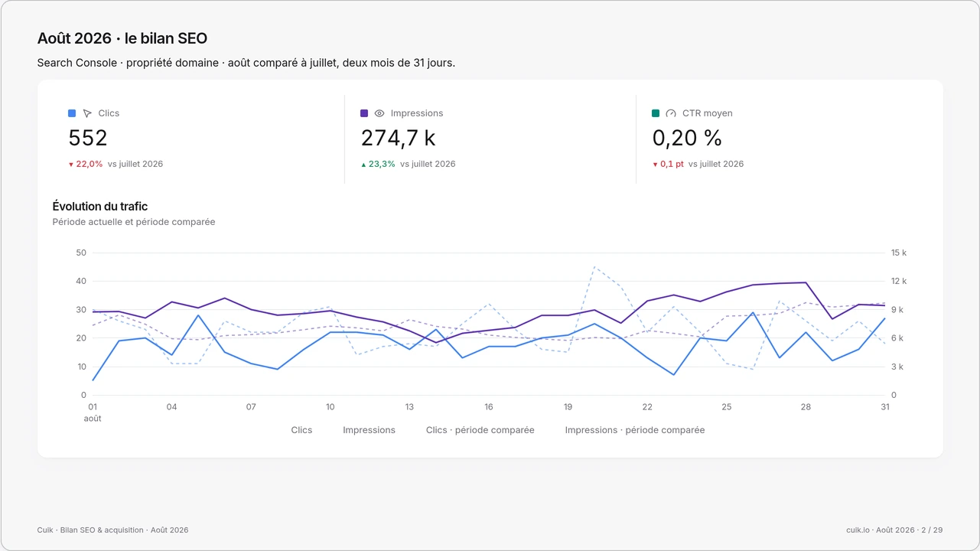
Task: Click the gauge icon beside CTR moyen
Action: coord(671,113)
